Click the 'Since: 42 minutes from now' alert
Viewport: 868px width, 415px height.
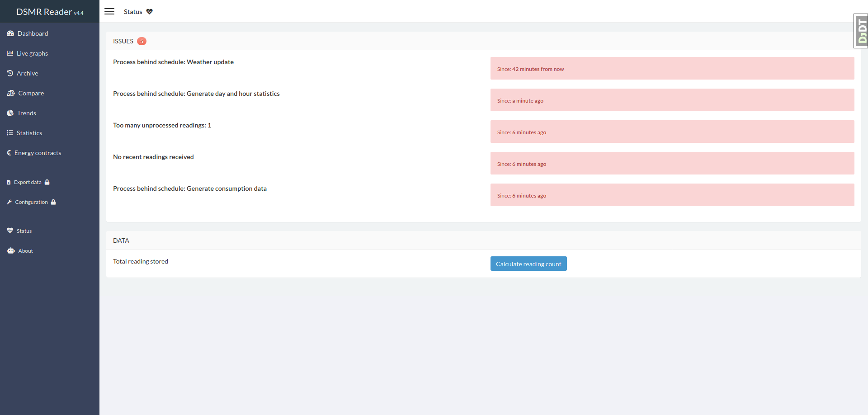point(672,68)
